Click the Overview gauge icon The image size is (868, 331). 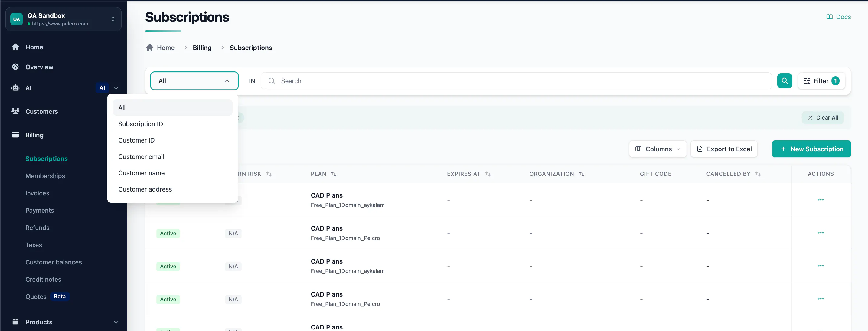tap(15, 67)
